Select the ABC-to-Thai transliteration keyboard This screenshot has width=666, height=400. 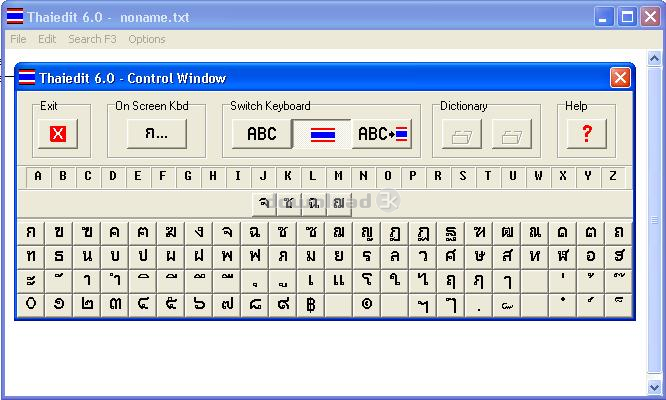click(382, 134)
